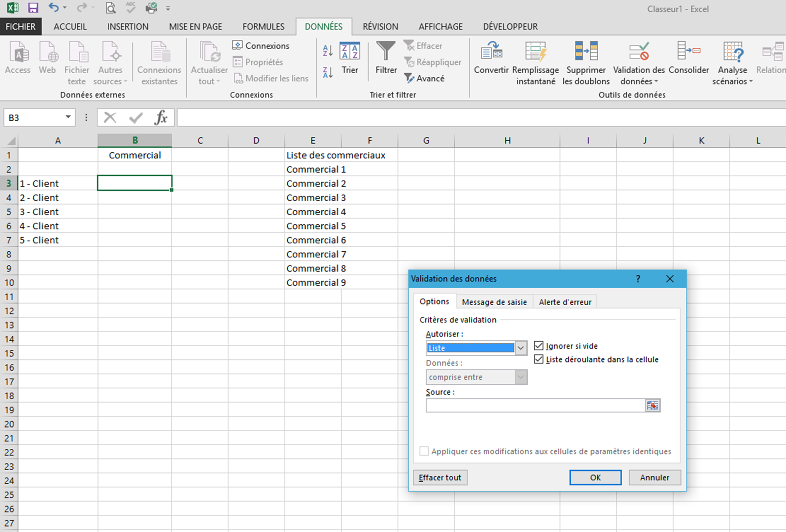Viewport: 786px width, 532px height.
Task: Click the help question mark in dialog
Action: pos(638,279)
